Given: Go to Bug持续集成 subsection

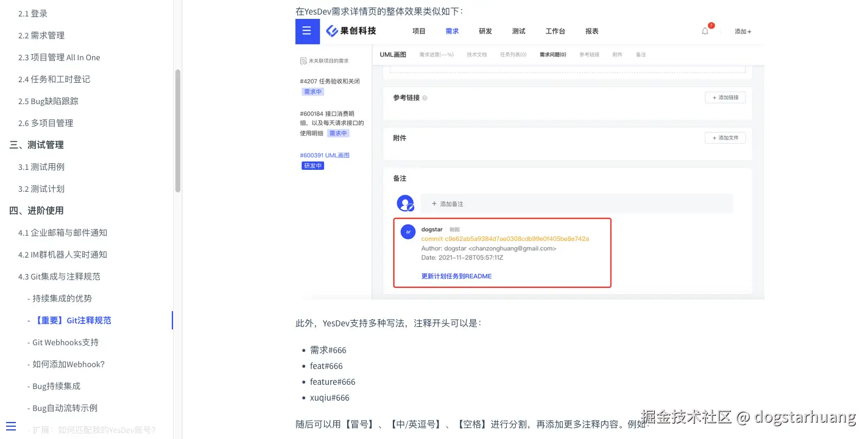Looking at the screenshot, I should pos(54,386).
